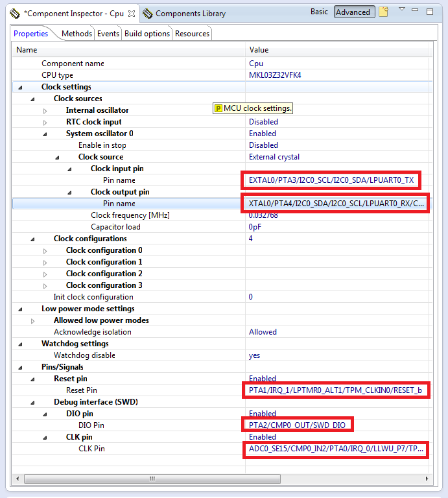Change the Capacitor load 0pF value
448x498 pixels.
point(255,227)
